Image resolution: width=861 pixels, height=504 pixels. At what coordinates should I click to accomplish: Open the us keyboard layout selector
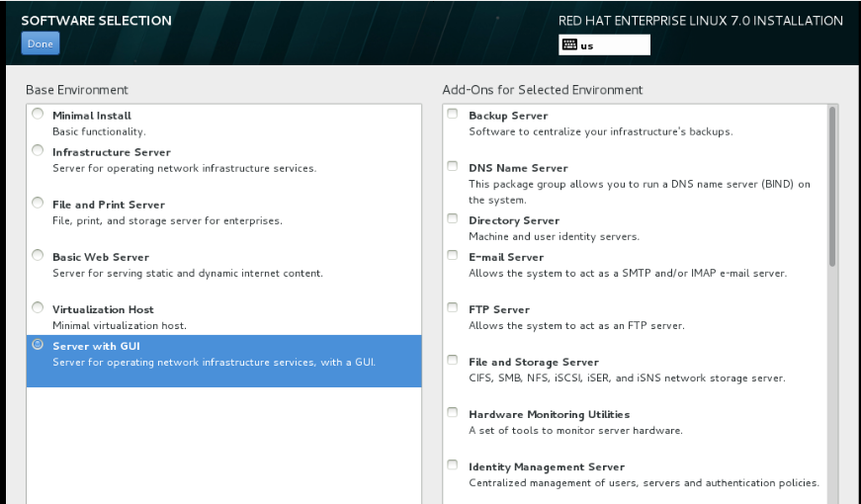604,45
